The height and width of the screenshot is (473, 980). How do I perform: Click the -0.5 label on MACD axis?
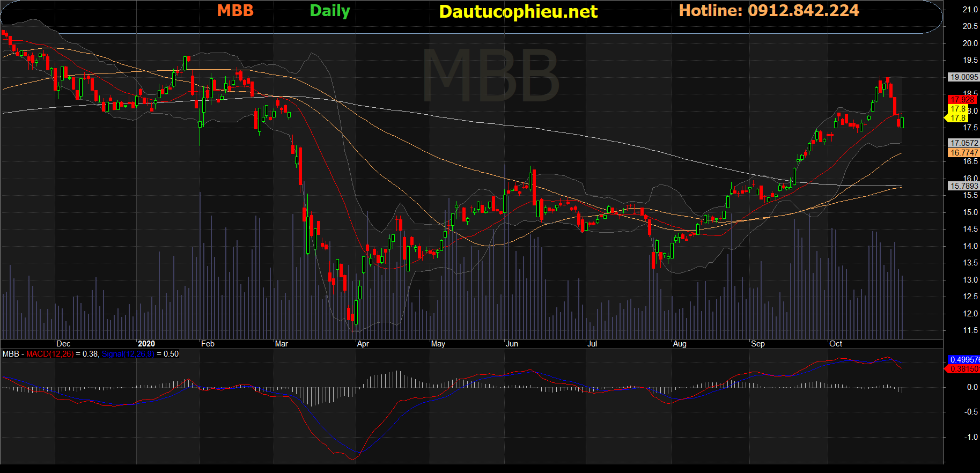click(x=971, y=412)
